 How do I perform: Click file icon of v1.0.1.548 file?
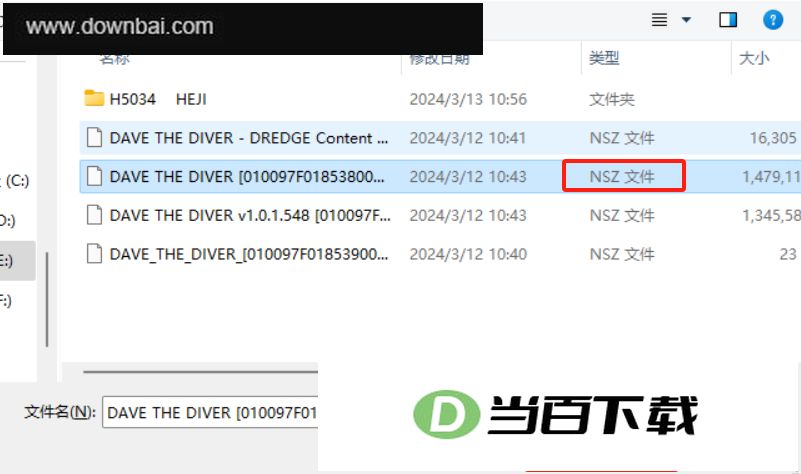click(x=94, y=216)
